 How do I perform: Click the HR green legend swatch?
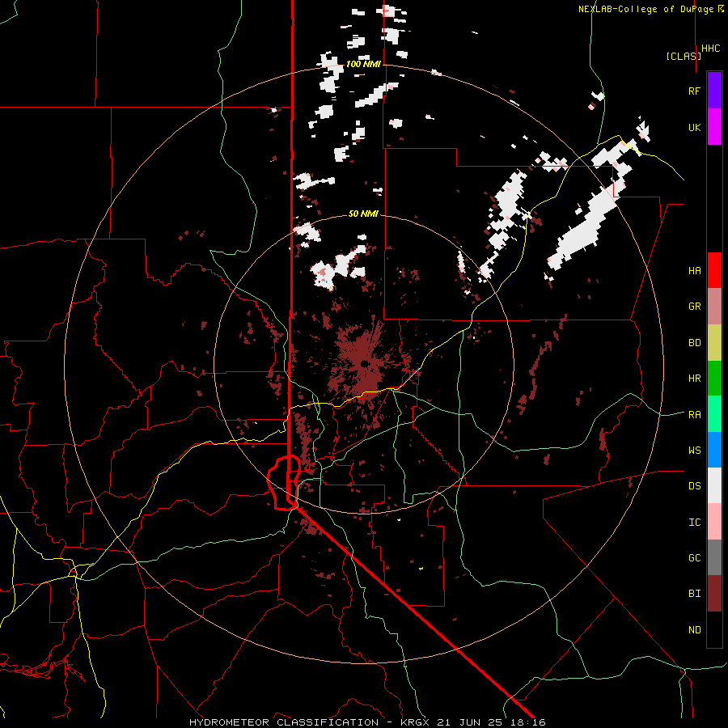[714, 378]
